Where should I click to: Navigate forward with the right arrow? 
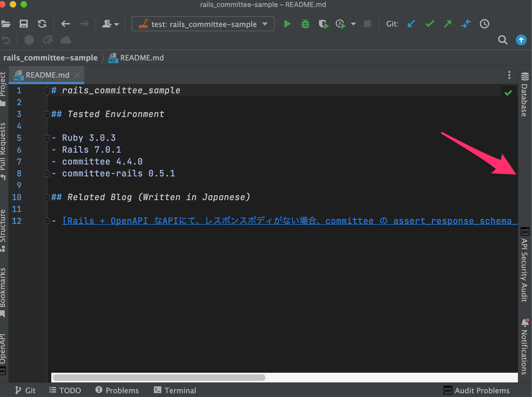[x=84, y=24]
